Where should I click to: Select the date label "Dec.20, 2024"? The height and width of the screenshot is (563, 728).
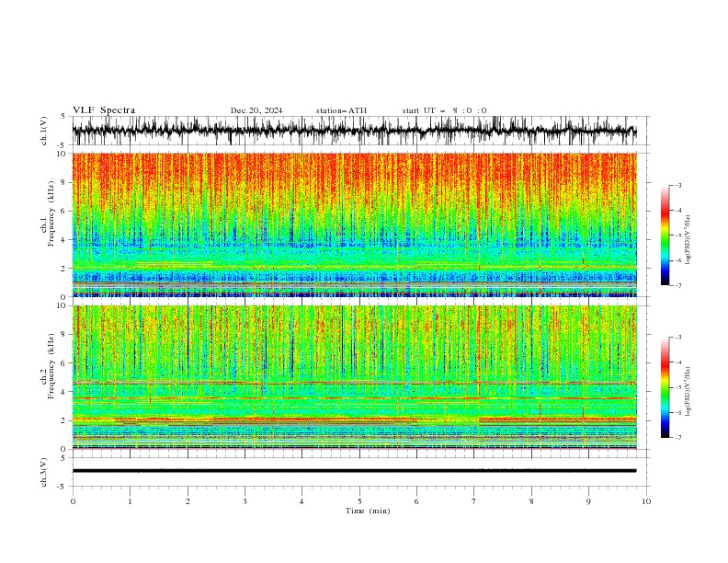(x=256, y=110)
